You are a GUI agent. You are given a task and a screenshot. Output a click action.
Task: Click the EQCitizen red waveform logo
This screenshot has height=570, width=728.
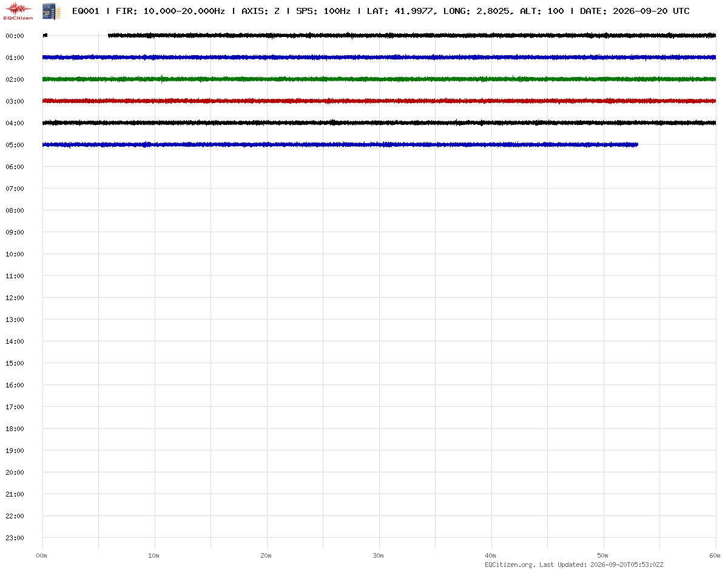pyautogui.click(x=18, y=10)
